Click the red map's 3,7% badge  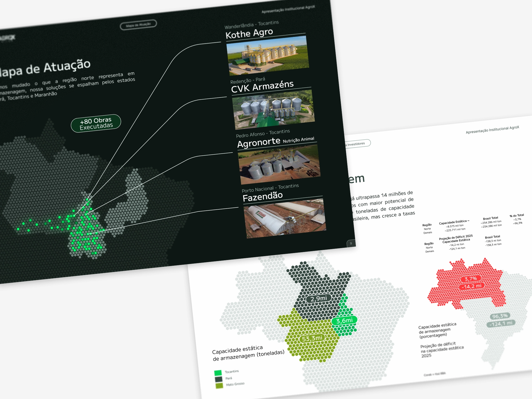pos(471,279)
